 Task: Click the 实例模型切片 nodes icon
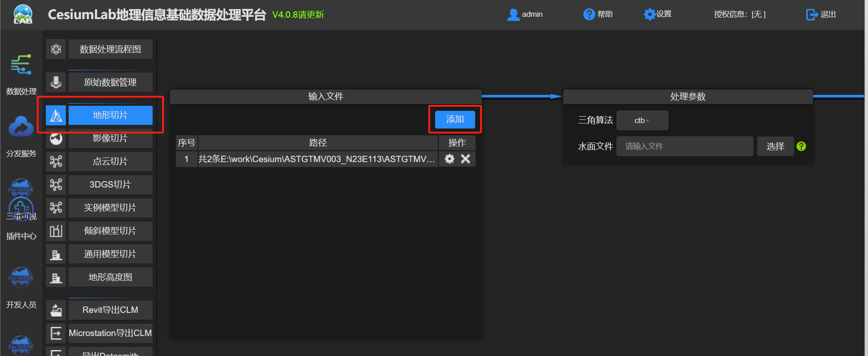56,208
